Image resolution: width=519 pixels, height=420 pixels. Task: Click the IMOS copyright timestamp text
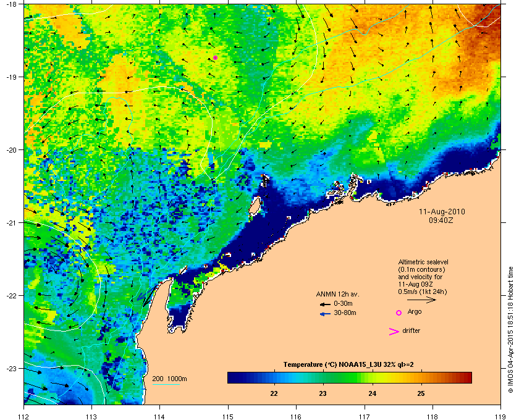(510, 330)
